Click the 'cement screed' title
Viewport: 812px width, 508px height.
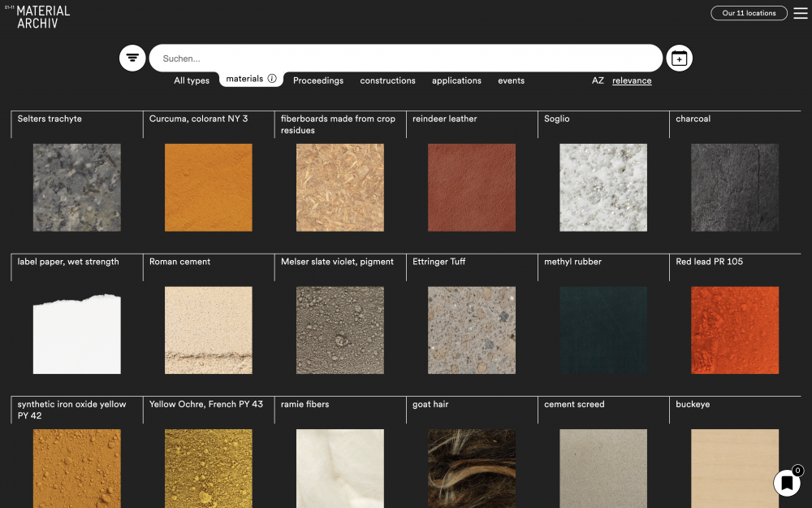tap(574, 404)
